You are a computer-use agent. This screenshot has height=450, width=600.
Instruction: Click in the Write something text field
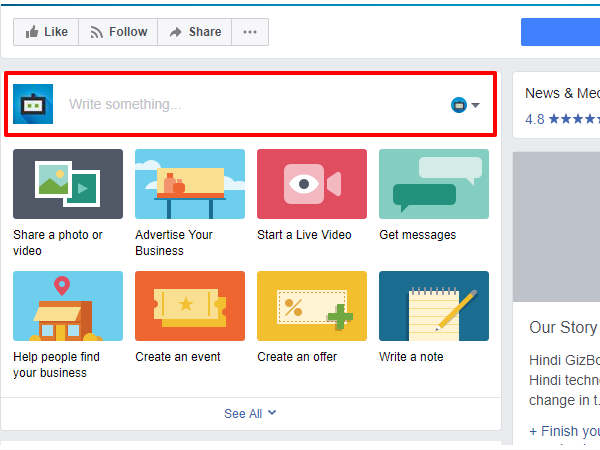point(250,104)
